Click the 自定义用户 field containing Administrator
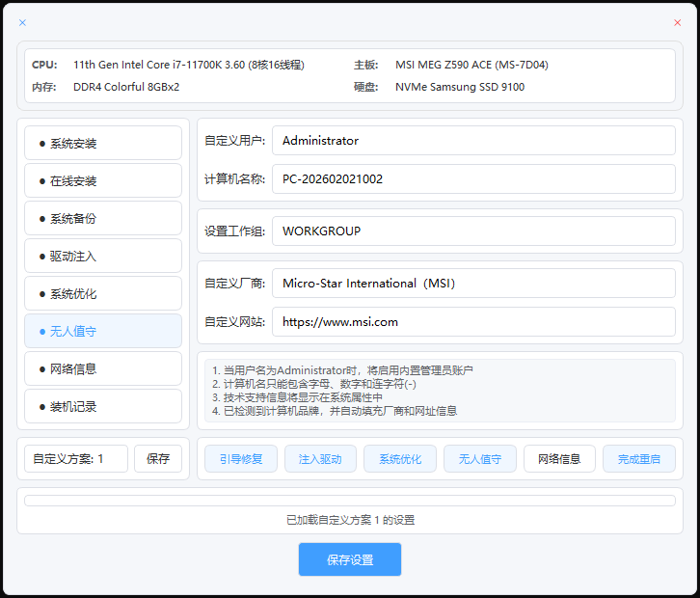700x598 pixels. (x=473, y=140)
